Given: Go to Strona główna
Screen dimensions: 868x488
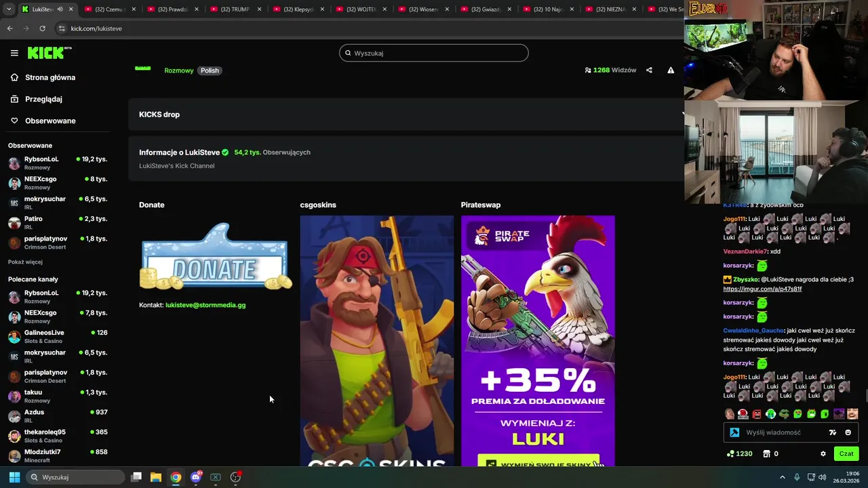Looking at the screenshot, I should click(x=50, y=77).
